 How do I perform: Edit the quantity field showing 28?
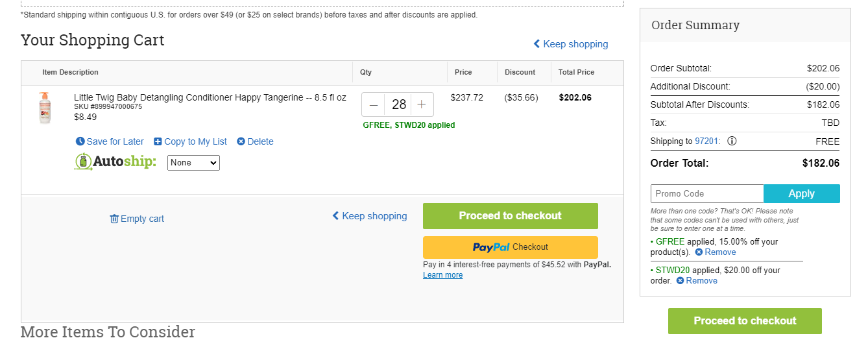(x=398, y=104)
